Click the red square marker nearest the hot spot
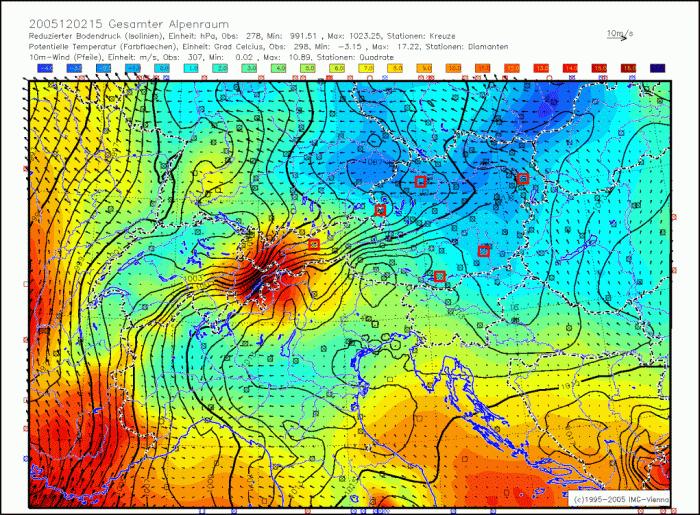Image resolution: width=700 pixels, height=515 pixels. click(x=314, y=244)
